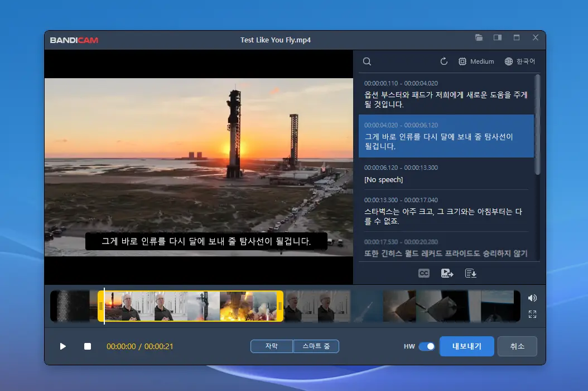The image size is (588, 391).
Task: Maximize the Bandicam window
Action: [517, 37]
